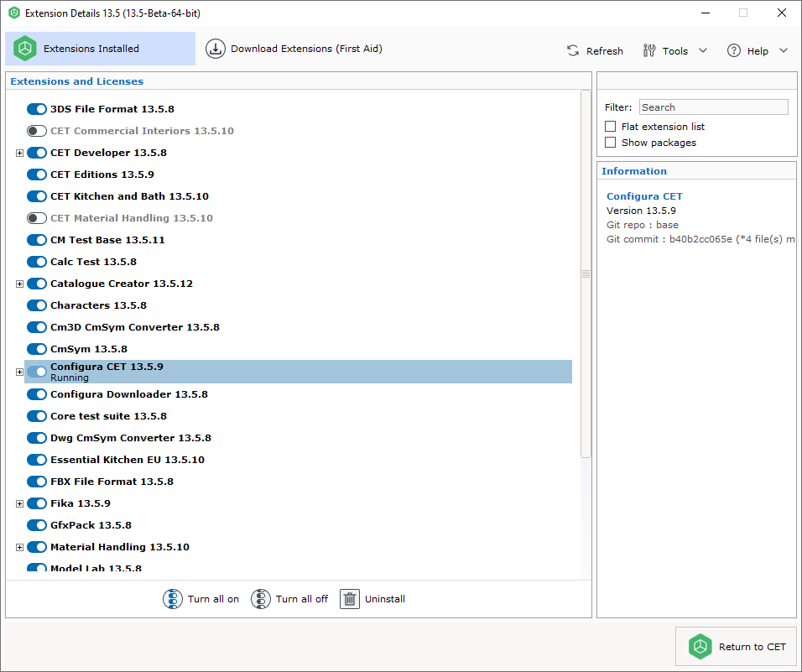Toggle the CM Test Base switch
The height and width of the screenshot is (672, 802).
coord(37,240)
